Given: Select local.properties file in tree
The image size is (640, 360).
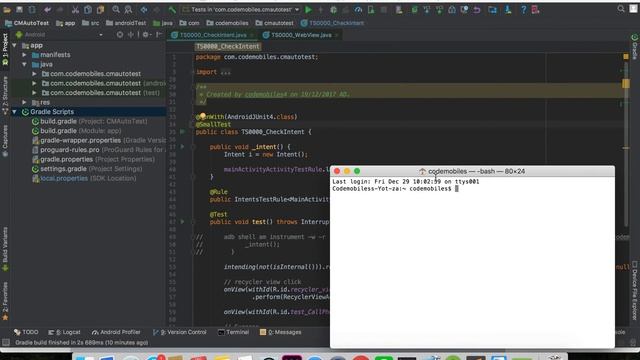Looking at the screenshot, I should coord(84,178).
